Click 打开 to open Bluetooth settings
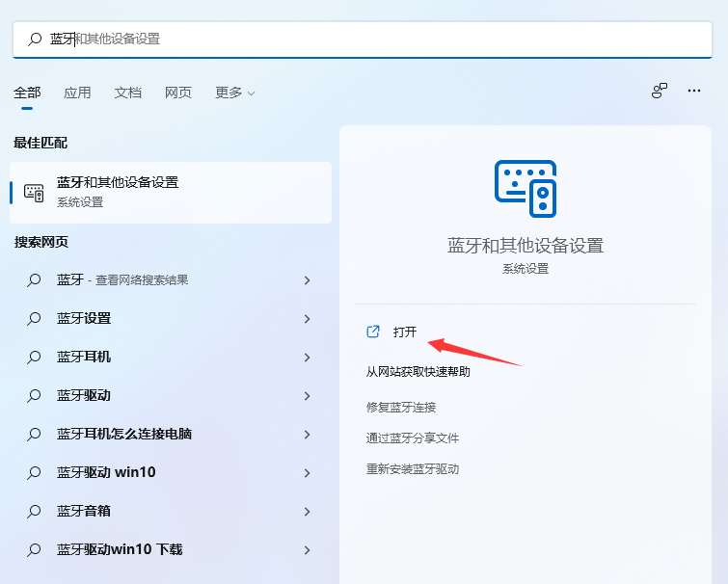This screenshot has width=728, height=584. pyautogui.click(x=404, y=332)
